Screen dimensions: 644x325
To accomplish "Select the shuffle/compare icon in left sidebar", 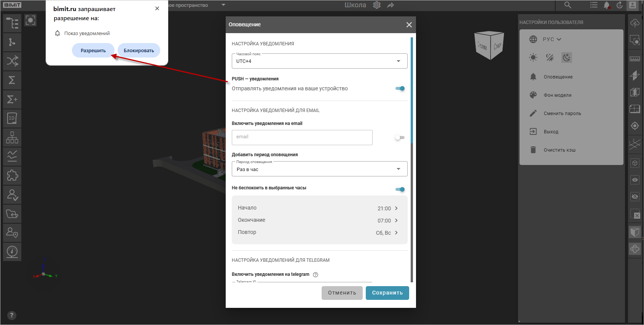I will pyautogui.click(x=12, y=61).
